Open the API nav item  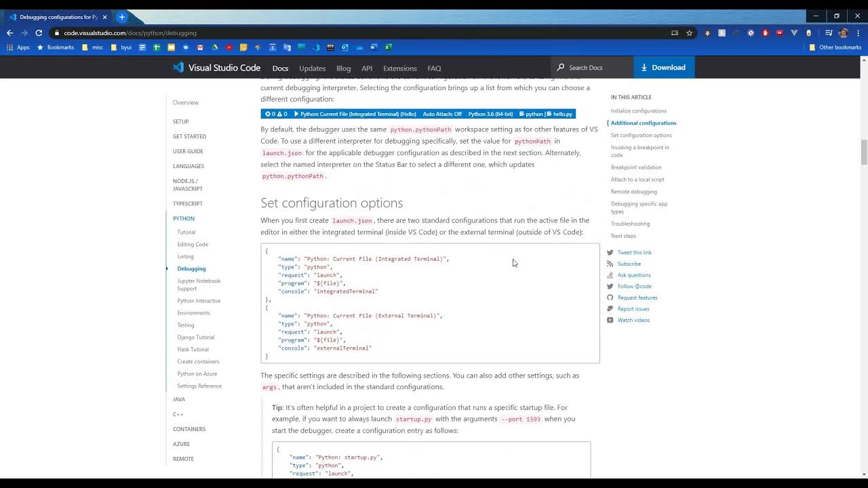pos(367,68)
